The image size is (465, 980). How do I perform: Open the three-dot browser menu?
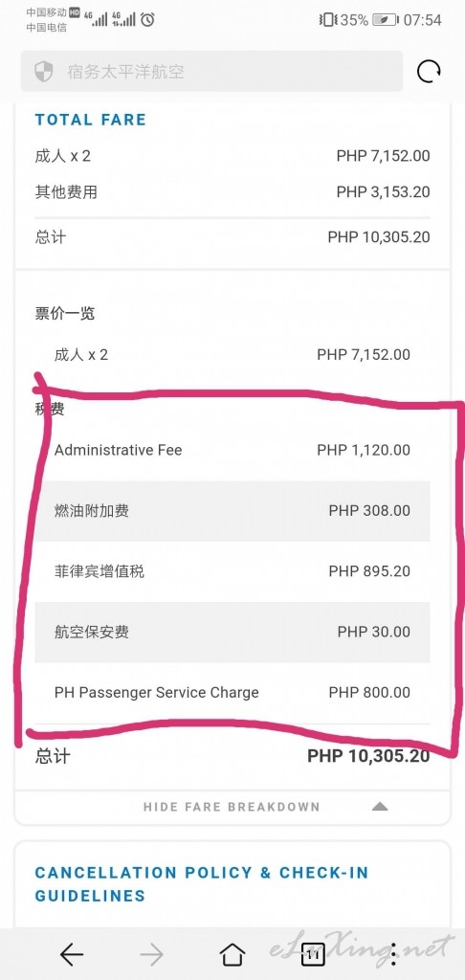[x=393, y=954]
